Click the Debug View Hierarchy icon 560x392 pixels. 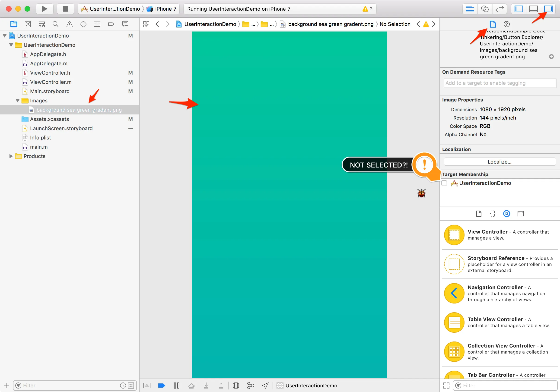pyautogui.click(x=235, y=386)
